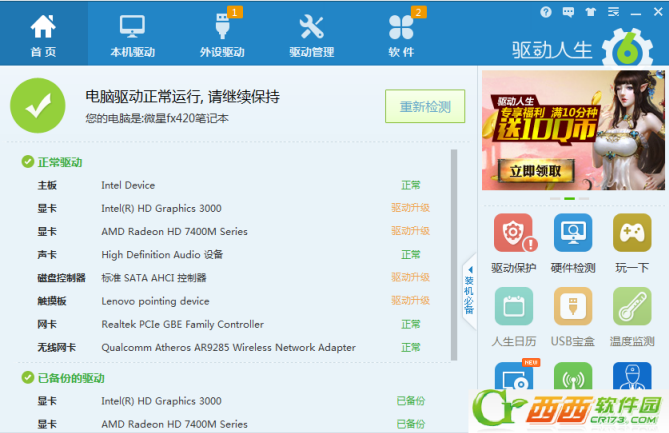Click 驱动升级 for AMD Radeon HD 7400M in 正常驱动
The image size is (669, 433).
(x=410, y=231)
